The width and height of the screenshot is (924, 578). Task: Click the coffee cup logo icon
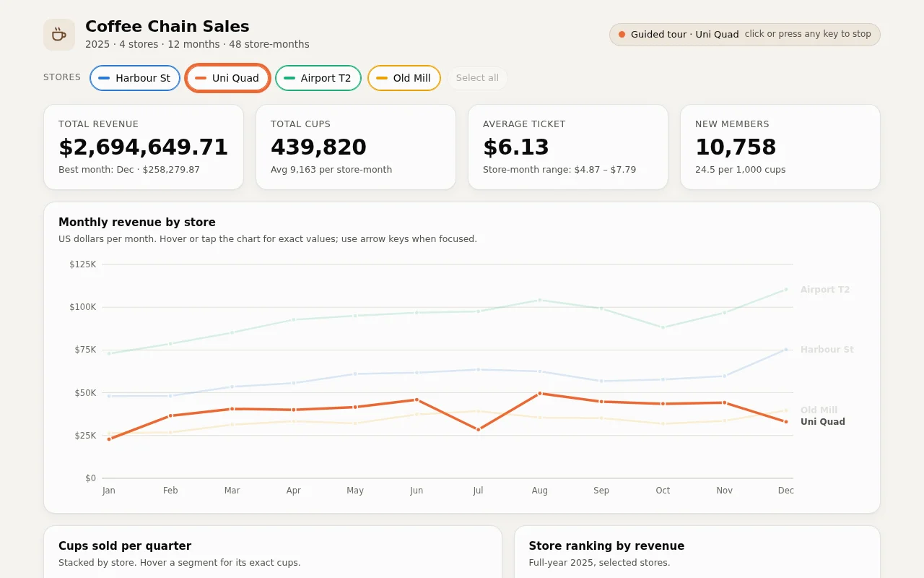coord(59,35)
